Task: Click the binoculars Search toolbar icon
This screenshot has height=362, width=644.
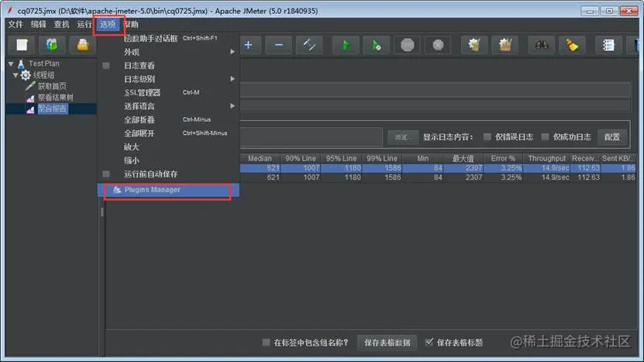Action: click(x=542, y=45)
